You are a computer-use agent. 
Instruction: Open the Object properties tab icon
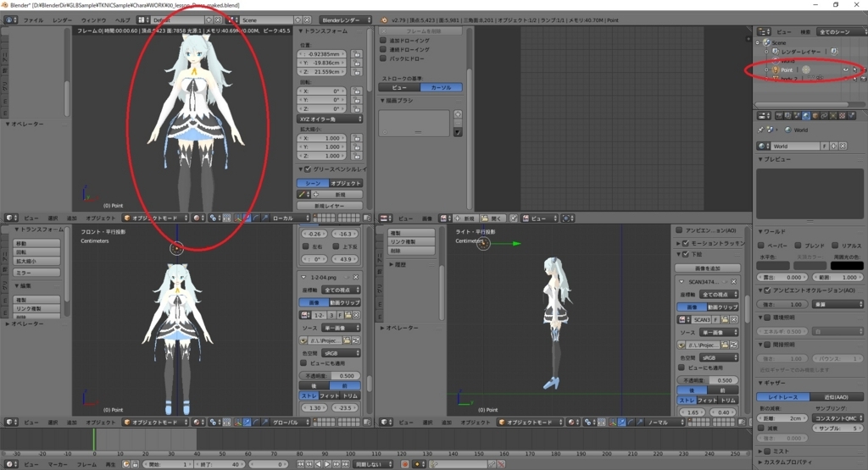coord(815,115)
